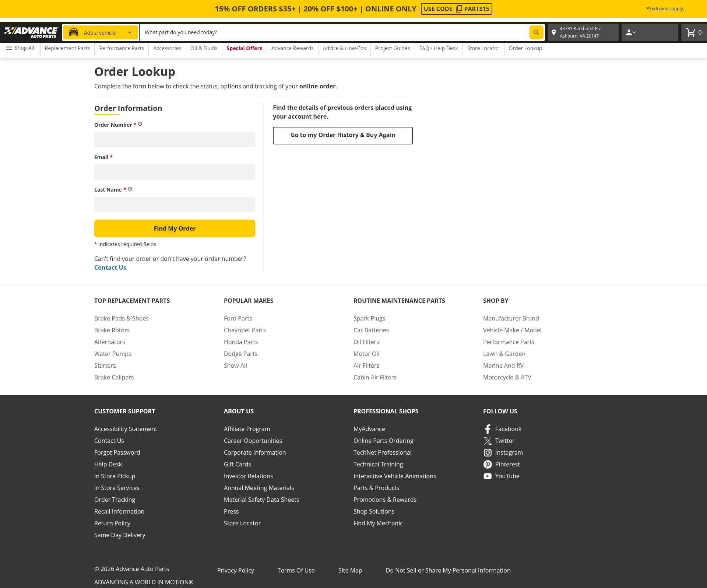Click the Pinterest icon
This screenshot has width=707, height=588.
488,464
